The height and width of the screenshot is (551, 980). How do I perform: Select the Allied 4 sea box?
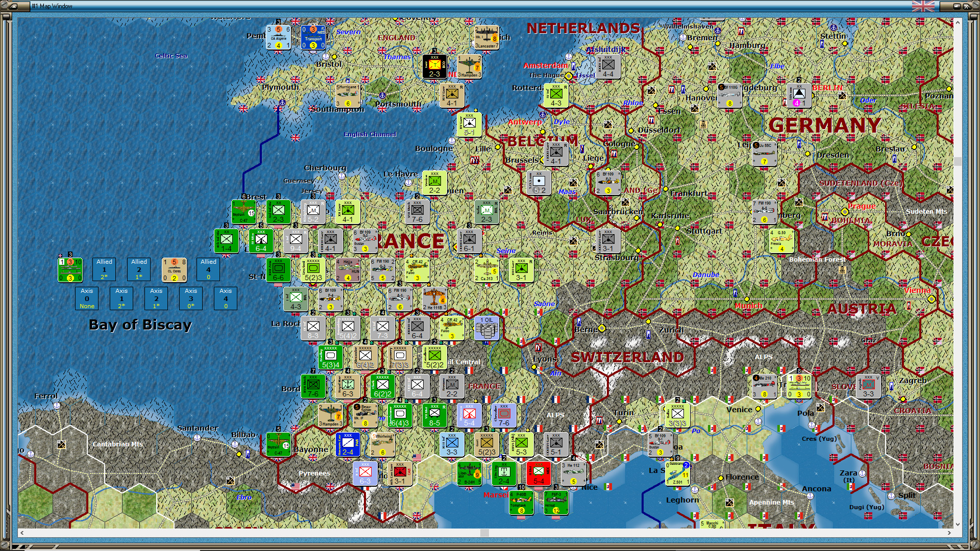[x=208, y=269]
